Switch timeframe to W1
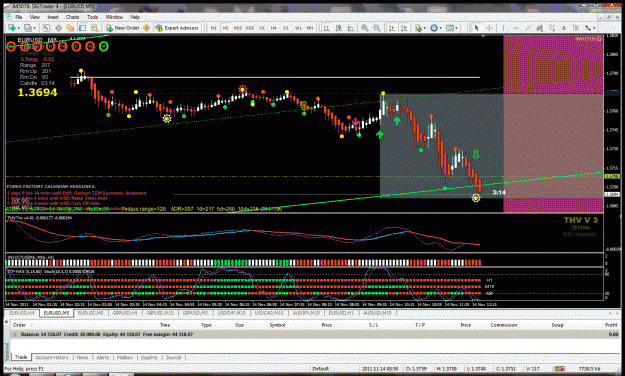The image size is (625, 376). tap(298, 28)
